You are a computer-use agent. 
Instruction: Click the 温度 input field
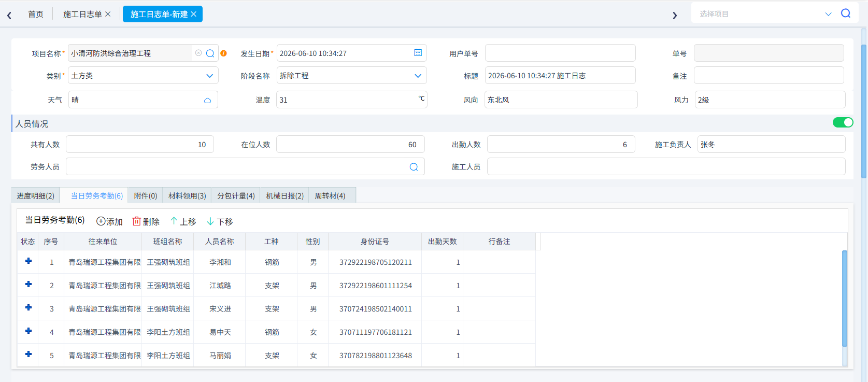point(352,100)
